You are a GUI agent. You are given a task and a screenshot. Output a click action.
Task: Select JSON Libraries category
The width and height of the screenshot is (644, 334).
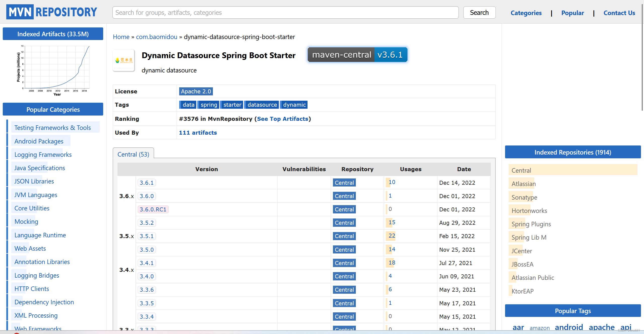(34, 181)
